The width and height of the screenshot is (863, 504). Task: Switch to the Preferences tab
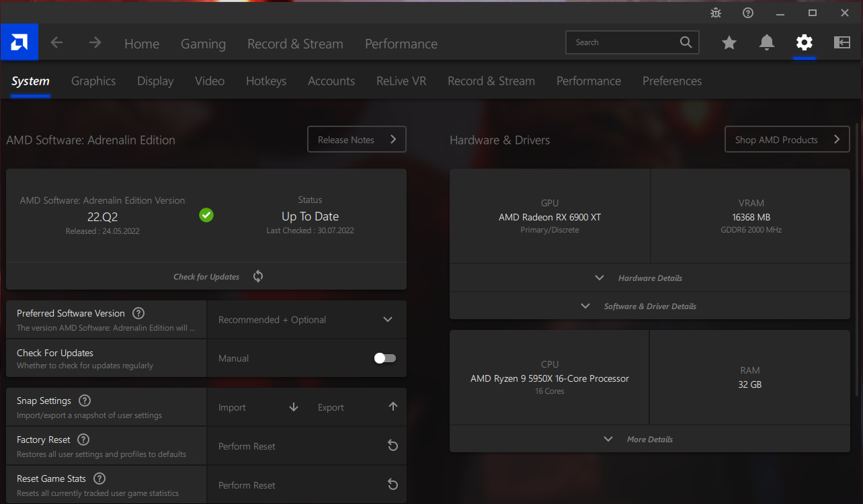[x=672, y=81]
